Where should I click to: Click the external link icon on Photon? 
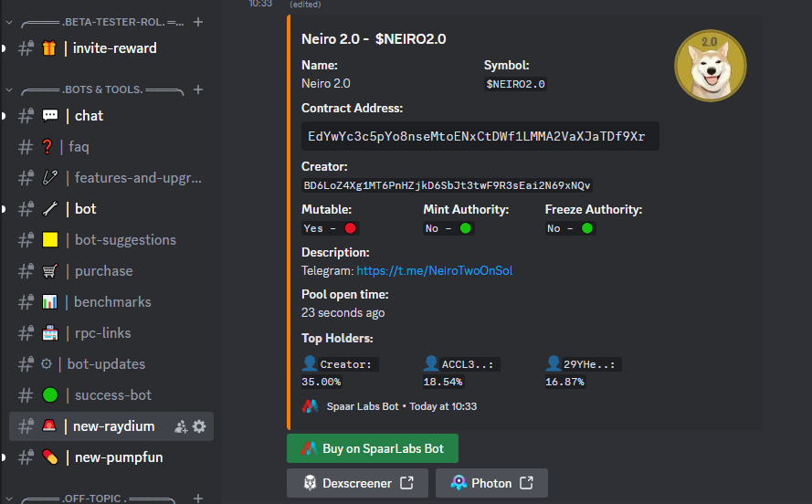click(x=527, y=483)
